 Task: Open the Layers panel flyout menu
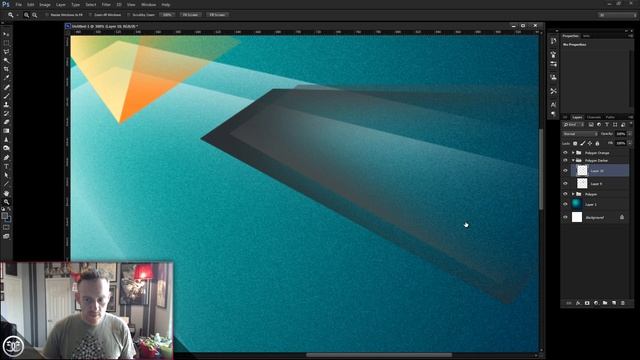point(631,117)
